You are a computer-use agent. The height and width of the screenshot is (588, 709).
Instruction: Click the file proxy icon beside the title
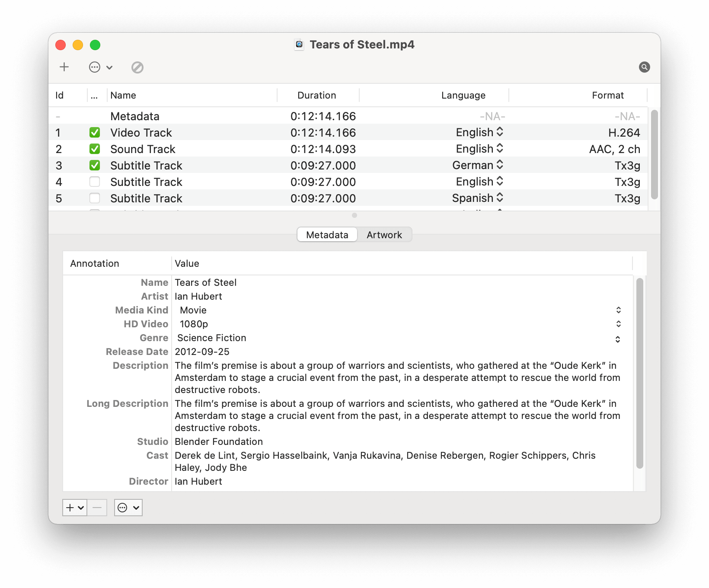coord(299,45)
